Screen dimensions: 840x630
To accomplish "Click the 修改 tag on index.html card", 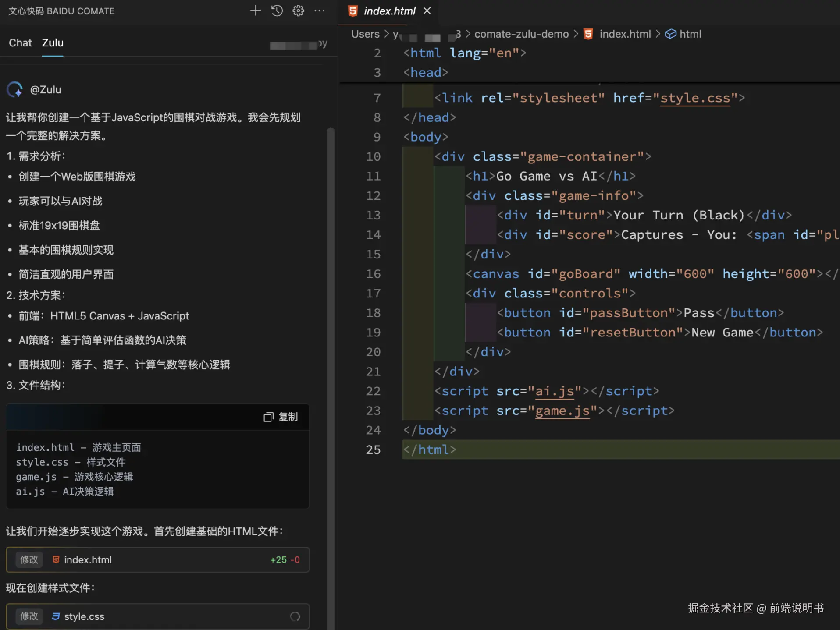I will 29,559.
